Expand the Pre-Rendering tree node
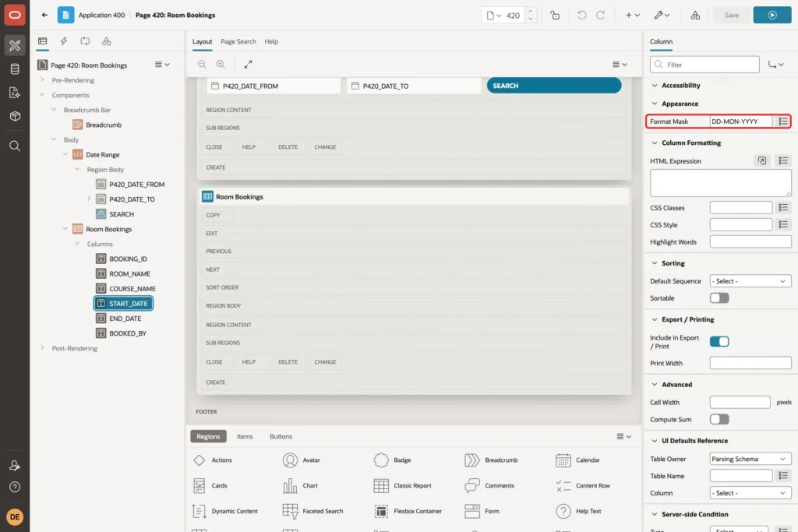Image resolution: width=798 pixels, height=532 pixels. pyautogui.click(x=42, y=80)
